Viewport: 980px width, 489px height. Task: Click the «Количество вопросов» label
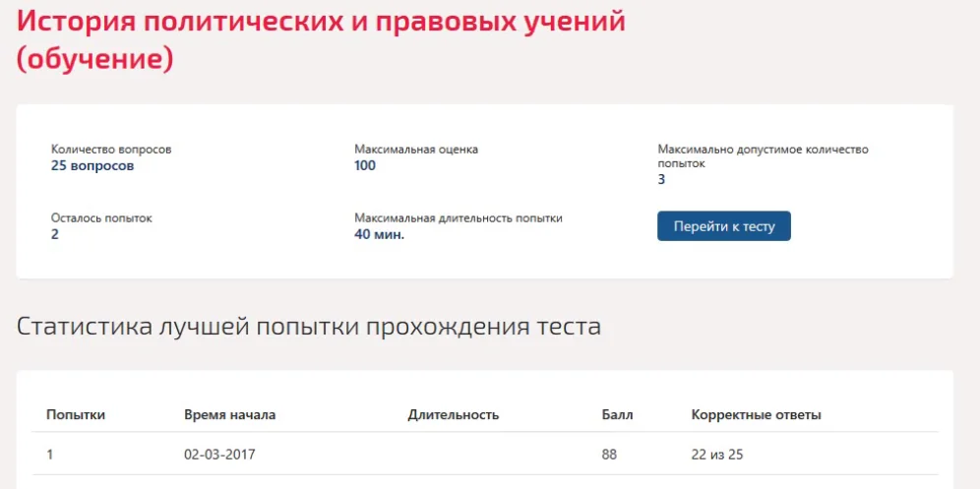[111, 151]
